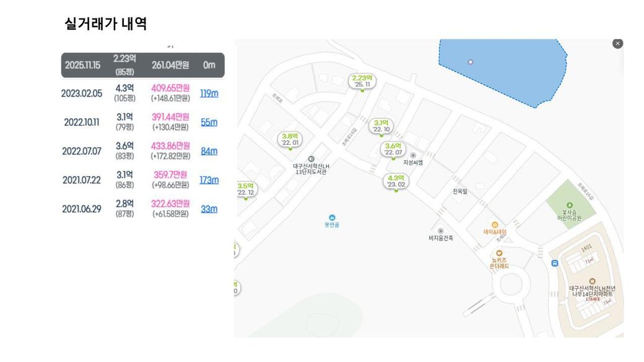The height and width of the screenshot is (362, 644).
Task: Click the 2.23억 '25.11 price marker
Action: click(362, 81)
